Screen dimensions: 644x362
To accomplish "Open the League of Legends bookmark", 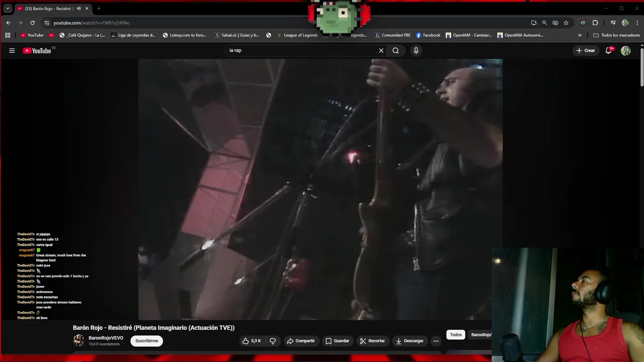I will [x=297, y=35].
